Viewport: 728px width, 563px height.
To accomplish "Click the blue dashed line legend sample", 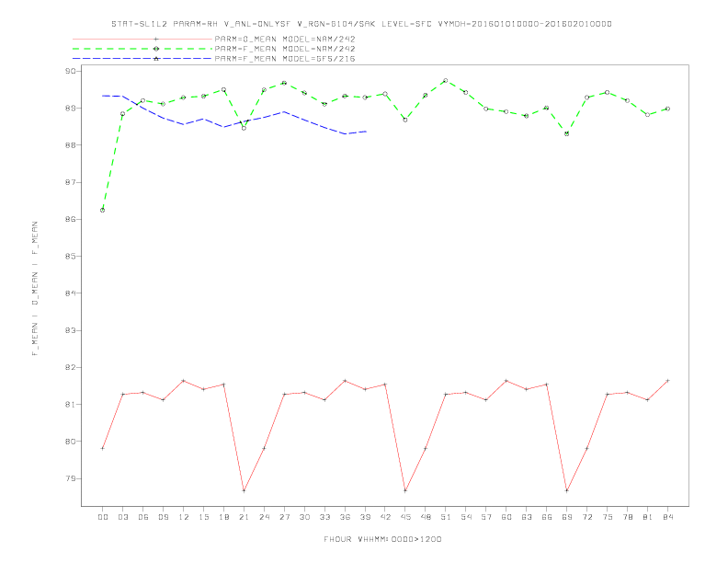I will pos(142,59).
